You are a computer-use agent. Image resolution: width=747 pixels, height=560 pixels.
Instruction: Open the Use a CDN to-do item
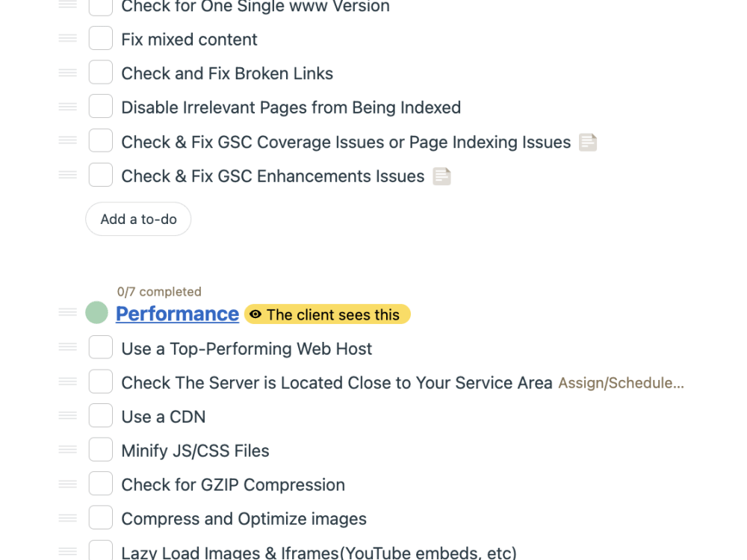point(164,417)
